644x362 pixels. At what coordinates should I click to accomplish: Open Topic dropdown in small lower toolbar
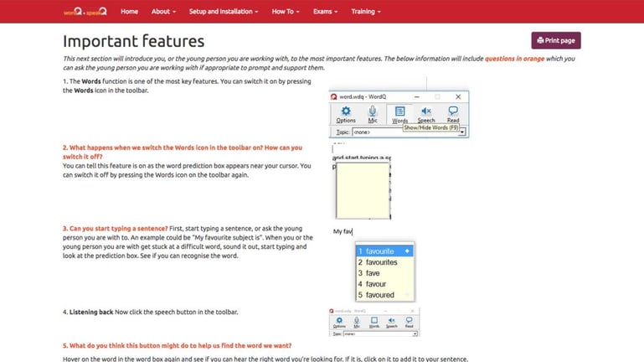[415, 334]
